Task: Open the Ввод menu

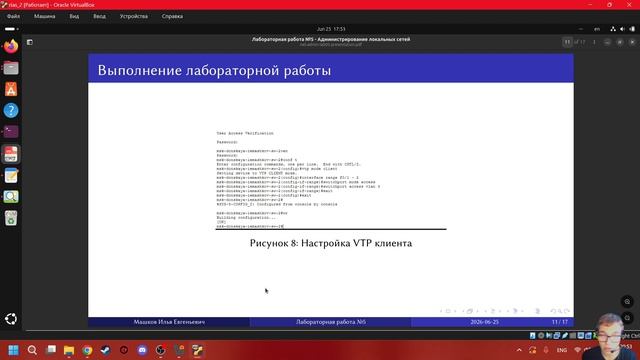Action: pos(99,16)
